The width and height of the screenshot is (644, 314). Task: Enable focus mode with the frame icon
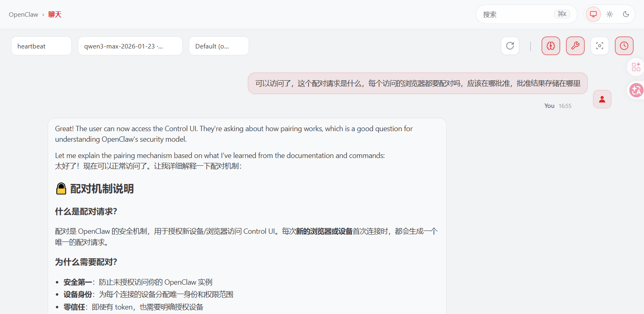[600, 46]
